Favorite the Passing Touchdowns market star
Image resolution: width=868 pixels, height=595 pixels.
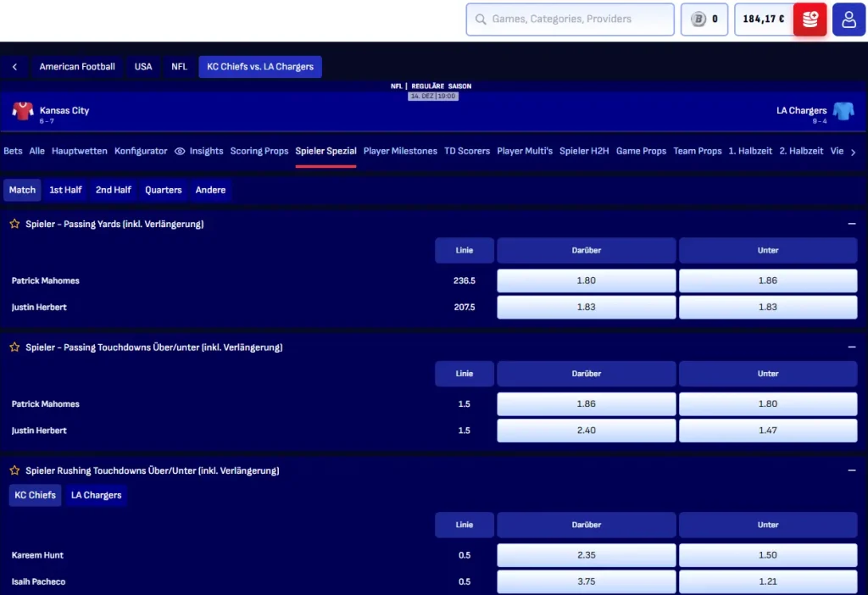14,348
